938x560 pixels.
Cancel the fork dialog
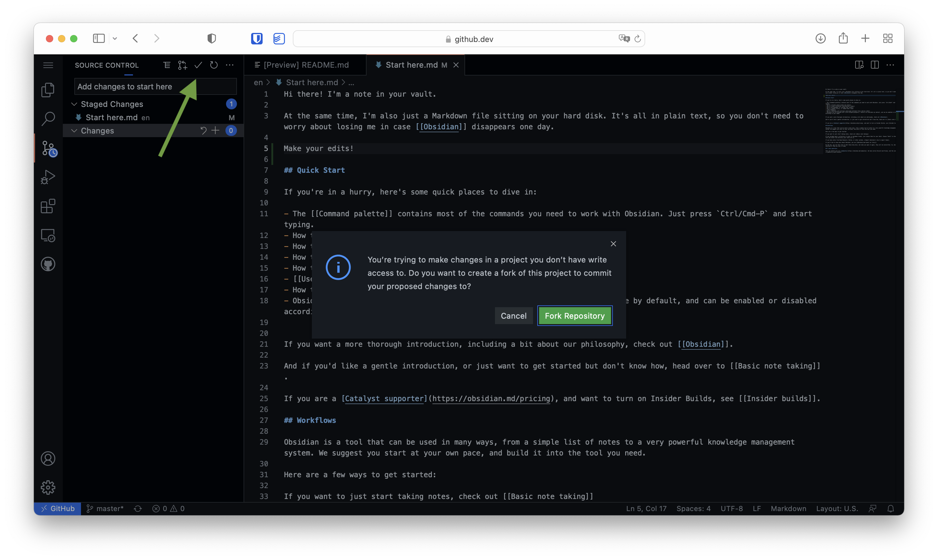513,315
